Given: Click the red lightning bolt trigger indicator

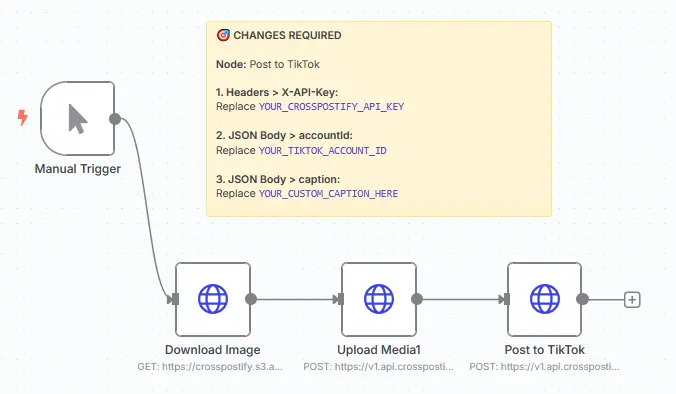Looking at the screenshot, I should (22, 117).
